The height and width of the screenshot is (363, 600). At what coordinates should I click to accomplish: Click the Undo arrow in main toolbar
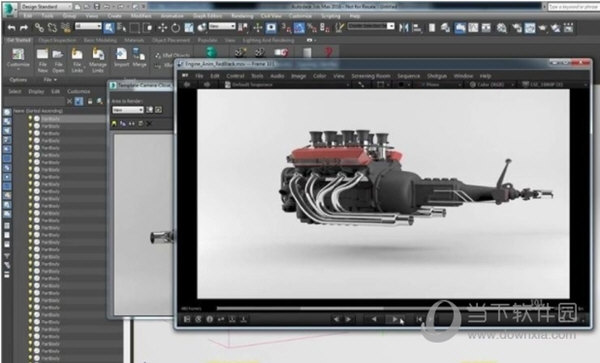click(x=11, y=28)
